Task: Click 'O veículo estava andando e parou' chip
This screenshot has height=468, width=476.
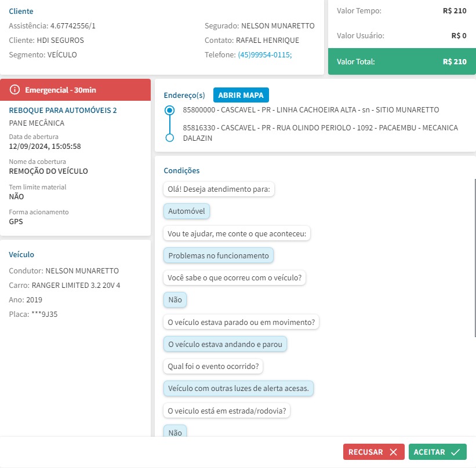Action: [x=225, y=344]
